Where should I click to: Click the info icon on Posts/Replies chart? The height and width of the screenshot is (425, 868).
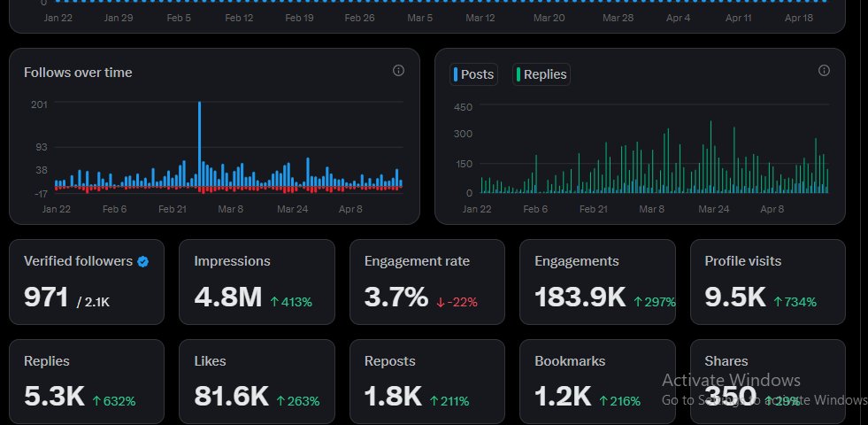824,70
